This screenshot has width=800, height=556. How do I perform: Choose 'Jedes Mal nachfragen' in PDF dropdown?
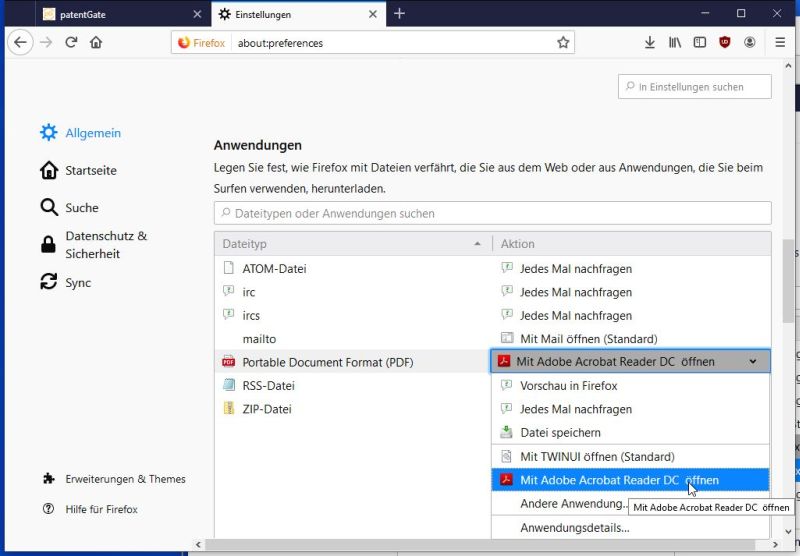click(630, 409)
